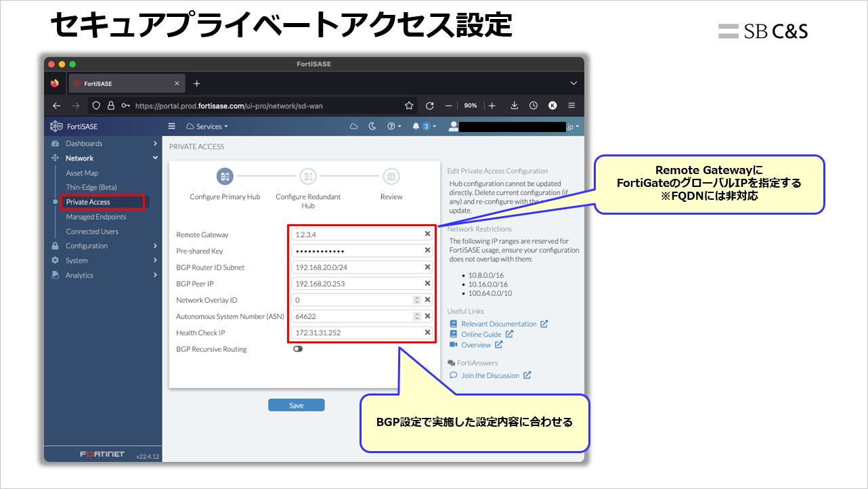Adjust Network Overlay ID stepper arrows
The width and height of the screenshot is (868, 489).
[416, 300]
